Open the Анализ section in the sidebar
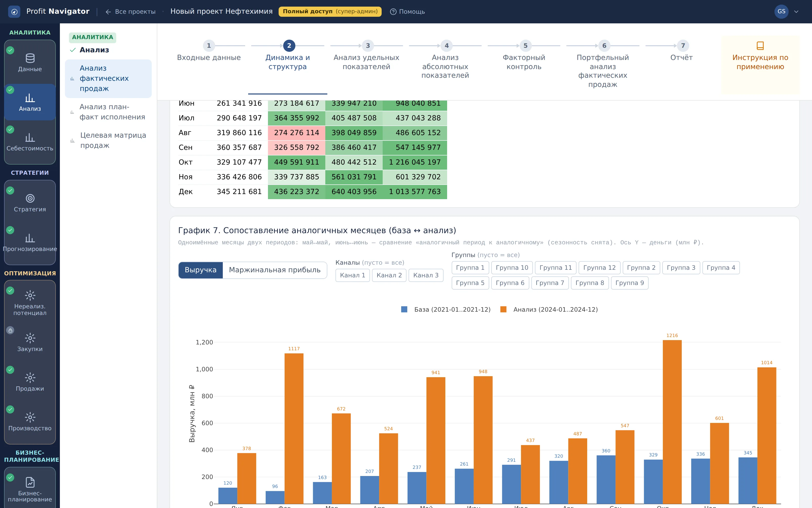The height and width of the screenshot is (508, 812). (x=30, y=102)
